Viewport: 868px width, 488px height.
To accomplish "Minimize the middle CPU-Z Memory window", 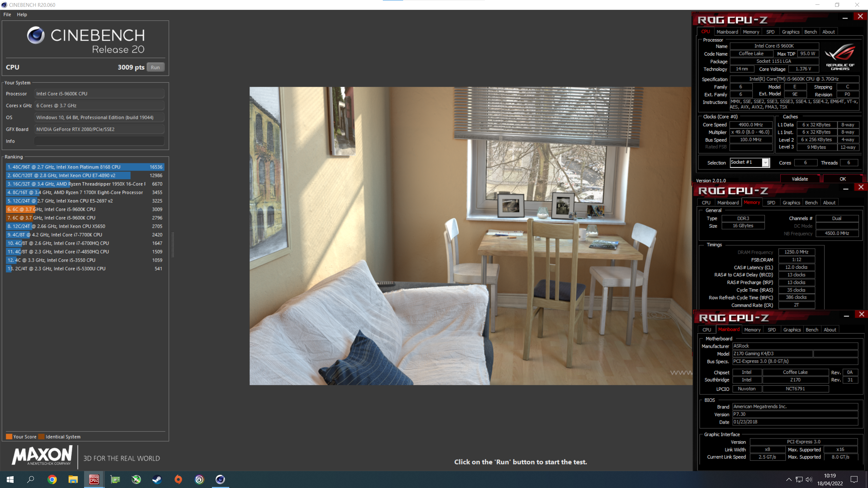I will coord(846,189).
